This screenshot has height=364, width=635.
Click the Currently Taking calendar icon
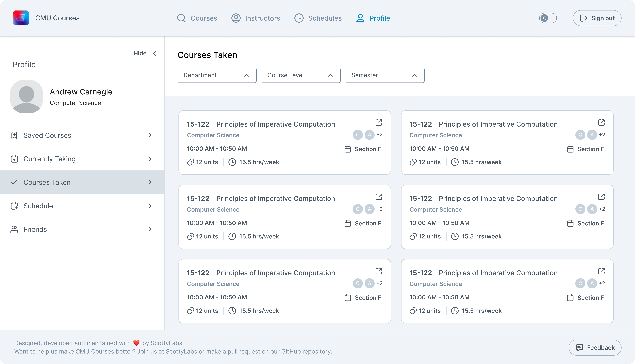pos(14,159)
